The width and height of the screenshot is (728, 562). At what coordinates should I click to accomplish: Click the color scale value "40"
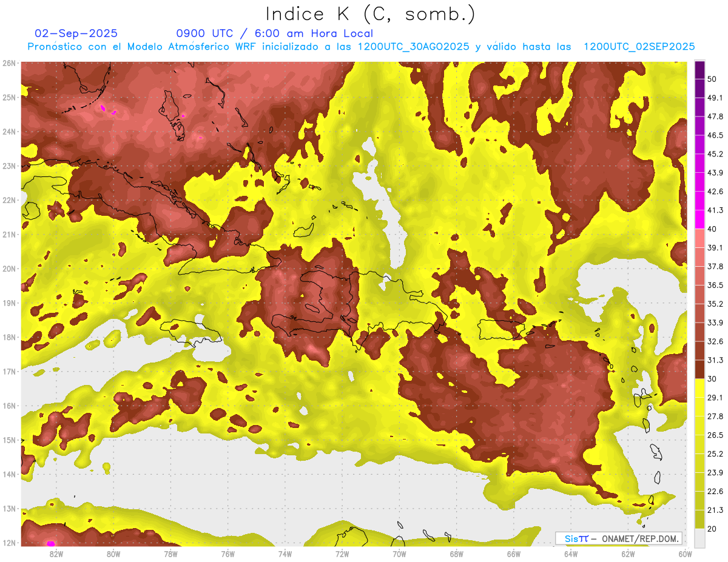coord(712,229)
